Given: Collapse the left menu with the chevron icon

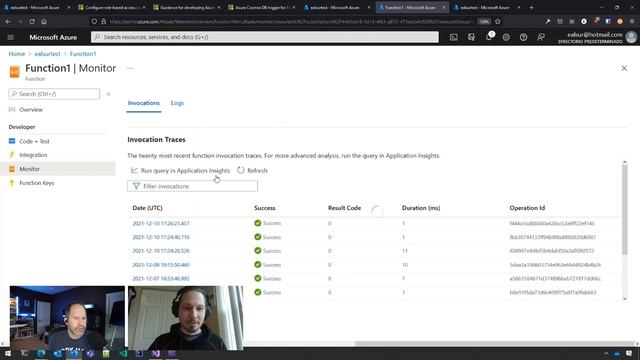Looking at the screenshot, I should [108, 94].
